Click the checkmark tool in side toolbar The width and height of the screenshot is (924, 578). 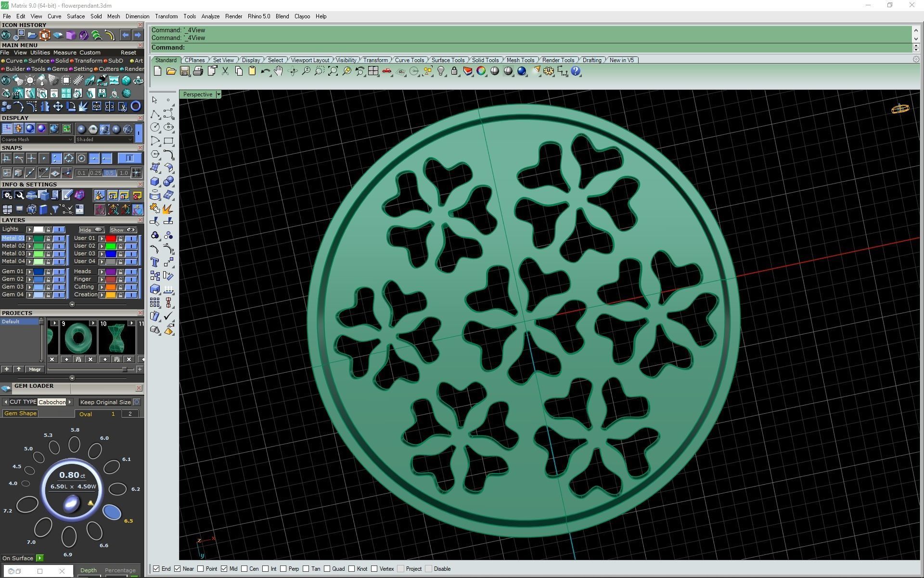[168, 316]
